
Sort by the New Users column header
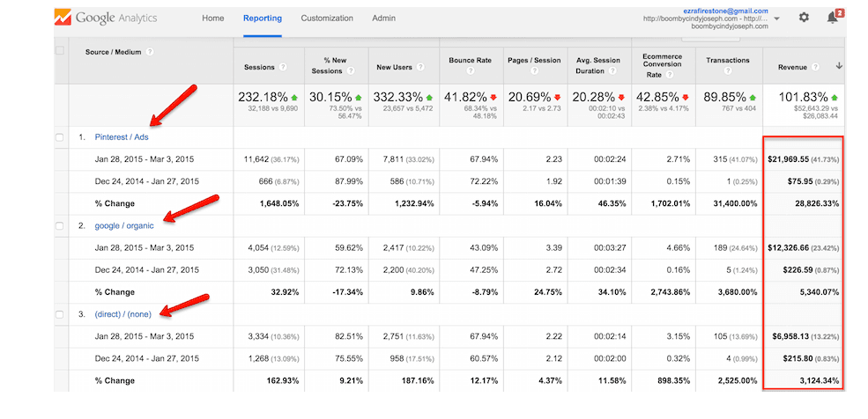(394, 68)
